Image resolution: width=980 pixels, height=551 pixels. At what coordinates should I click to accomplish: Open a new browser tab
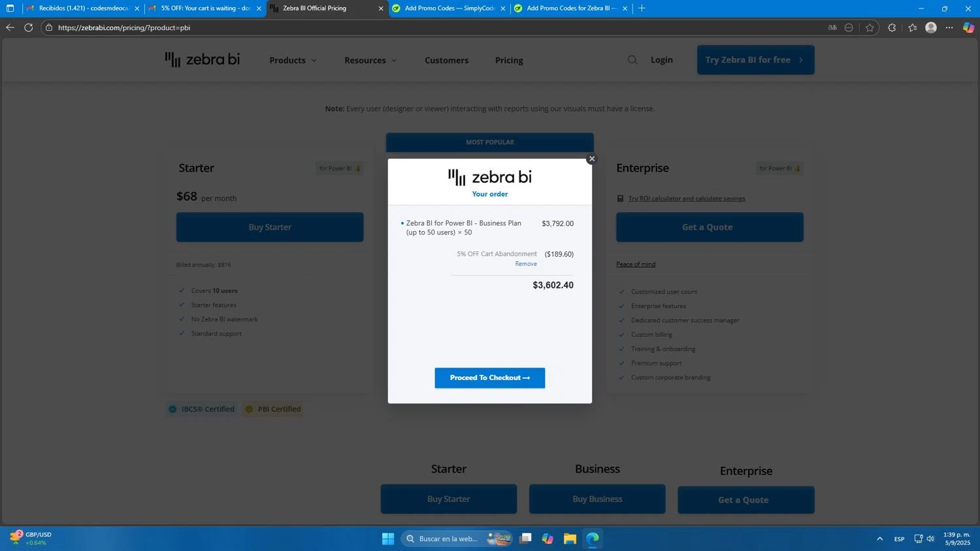coord(642,8)
